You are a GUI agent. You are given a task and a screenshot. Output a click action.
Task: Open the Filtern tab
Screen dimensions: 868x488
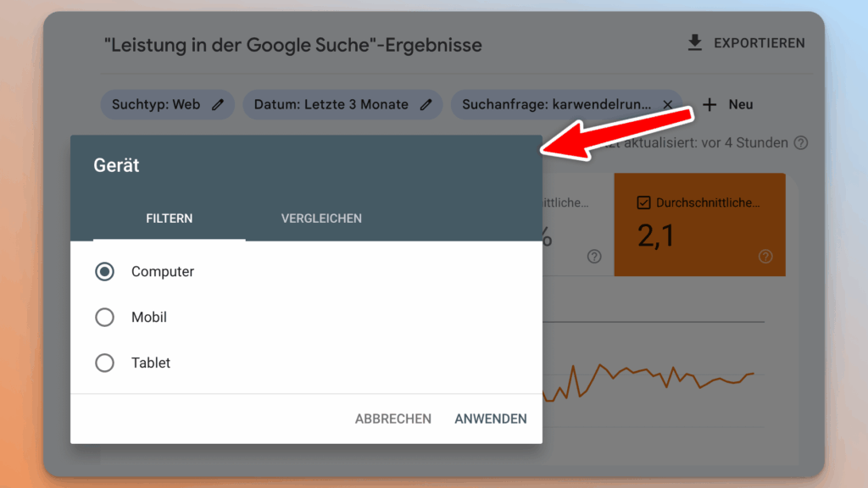[x=170, y=219]
